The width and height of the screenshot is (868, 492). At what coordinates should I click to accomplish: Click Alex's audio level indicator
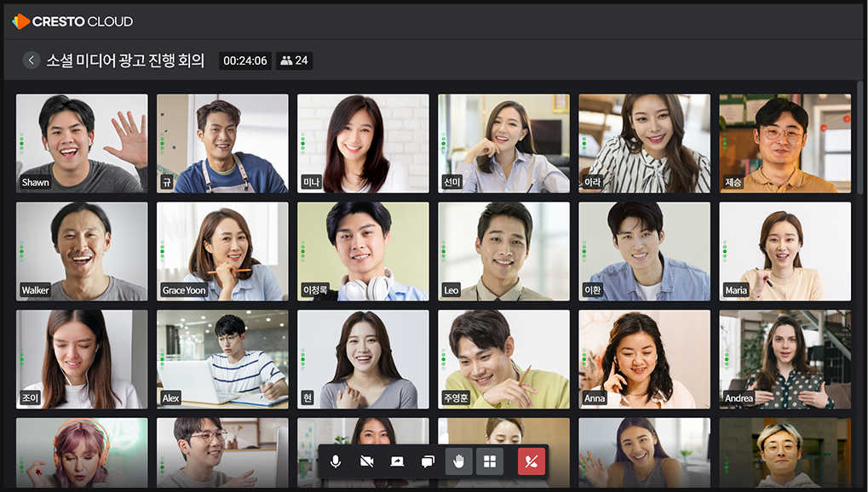[x=162, y=359]
